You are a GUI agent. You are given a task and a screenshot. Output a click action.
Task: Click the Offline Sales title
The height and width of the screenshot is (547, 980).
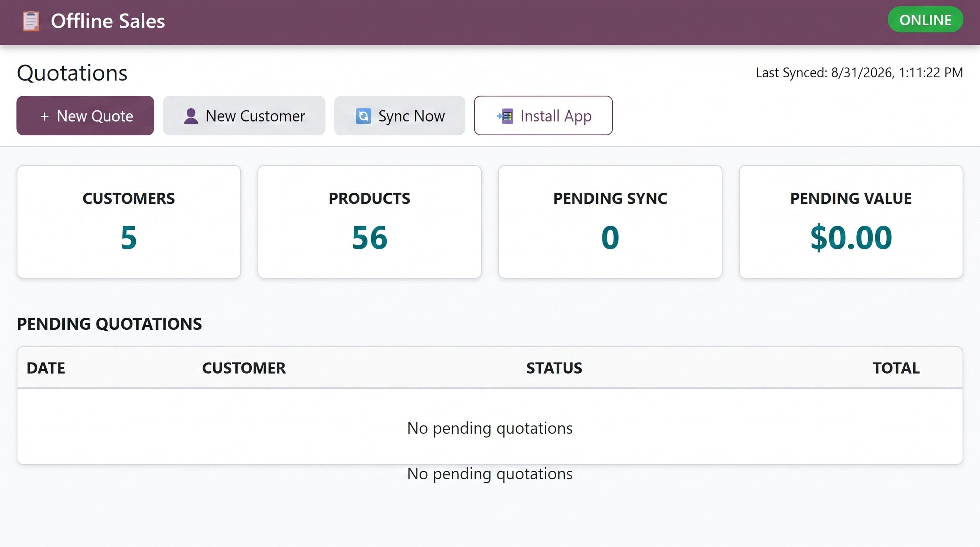[108, 21]
